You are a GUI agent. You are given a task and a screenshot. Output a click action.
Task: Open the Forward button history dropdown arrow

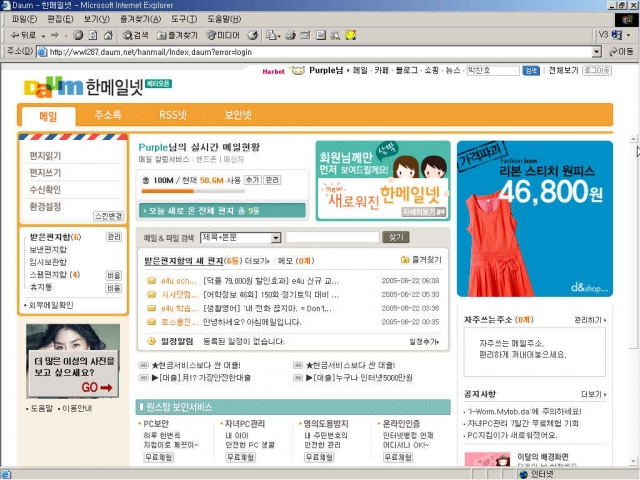(x=66, y=36)
